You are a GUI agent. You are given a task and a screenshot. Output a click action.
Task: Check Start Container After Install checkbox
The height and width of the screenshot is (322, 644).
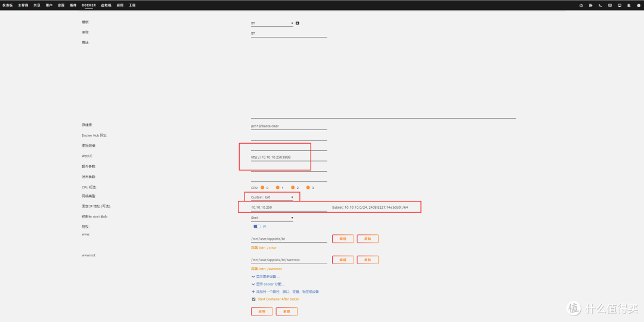[253, 299]
